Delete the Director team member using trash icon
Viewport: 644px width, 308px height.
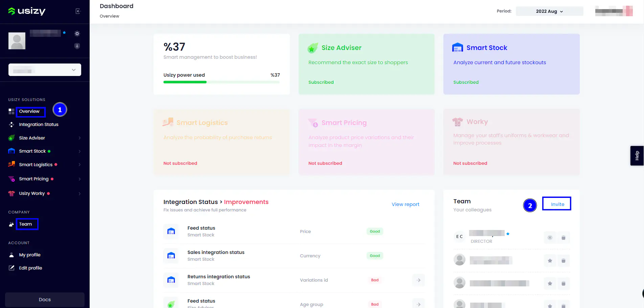[x=563, y=238]
